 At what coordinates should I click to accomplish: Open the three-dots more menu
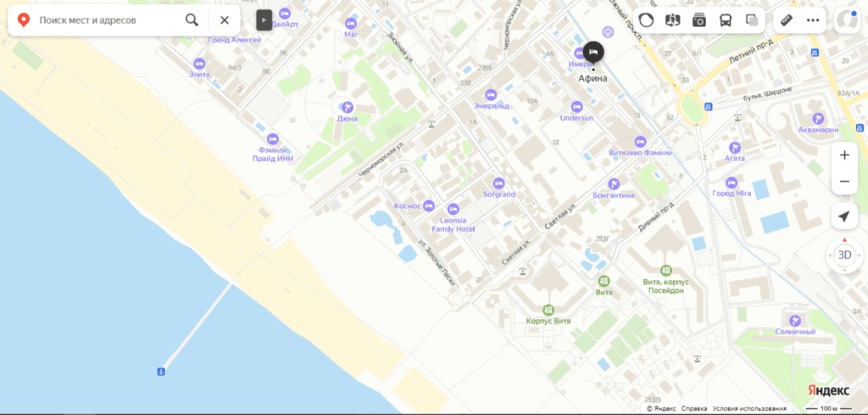pyautogui.click(x=813, y=20)
